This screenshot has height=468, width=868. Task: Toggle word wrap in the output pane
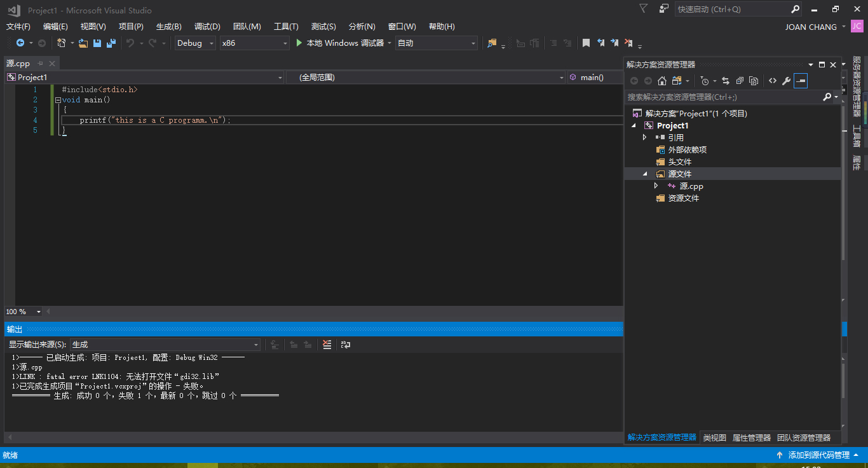346,345
